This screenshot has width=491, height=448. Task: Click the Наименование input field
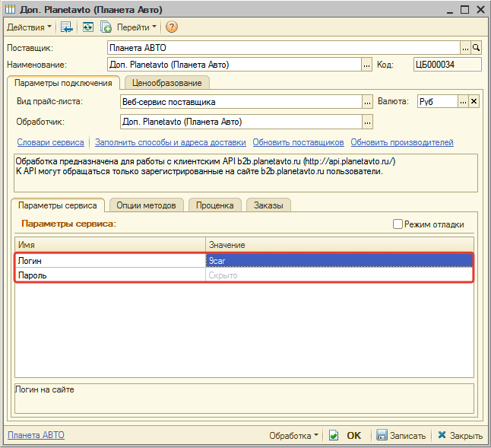pos(234,65)
